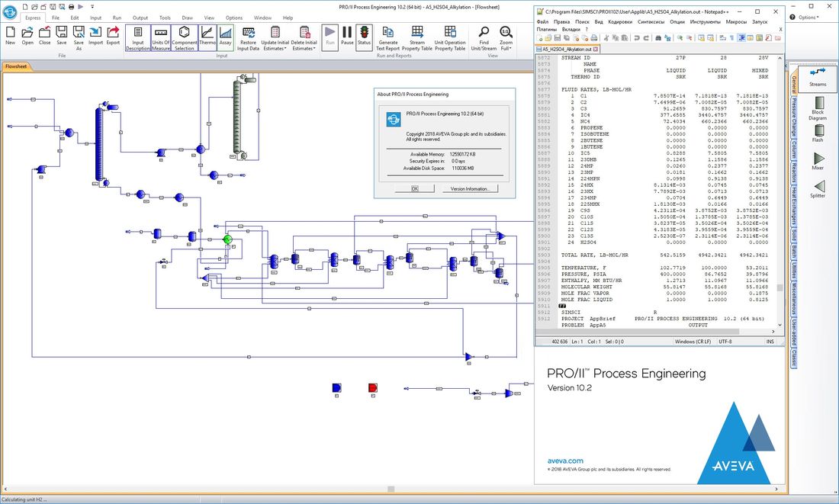
Task: Open the Delete Initial Estimates dropdown
Action: pyautogui.click(x=314, y=47)
